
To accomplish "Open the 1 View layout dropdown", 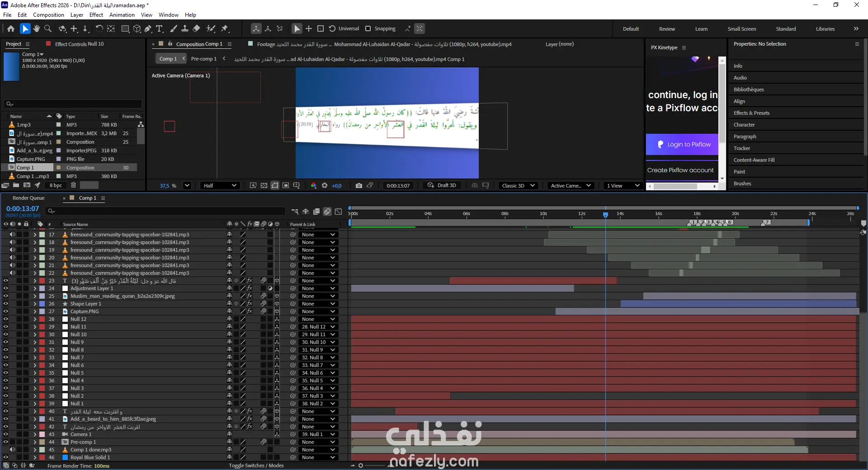I will tap(623, 185).
